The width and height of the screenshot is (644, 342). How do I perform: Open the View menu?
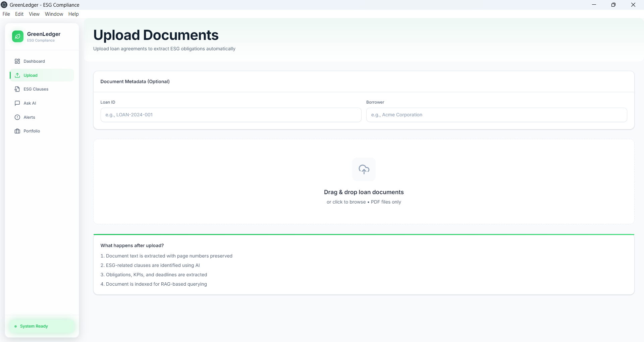click(34, 14)
